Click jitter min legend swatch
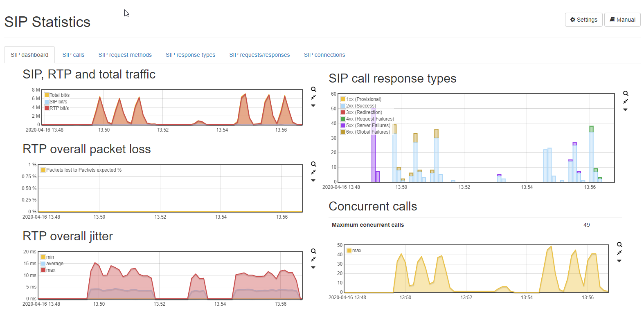The height and width of the screenshot is (320, 644). [x=43, y=257]
